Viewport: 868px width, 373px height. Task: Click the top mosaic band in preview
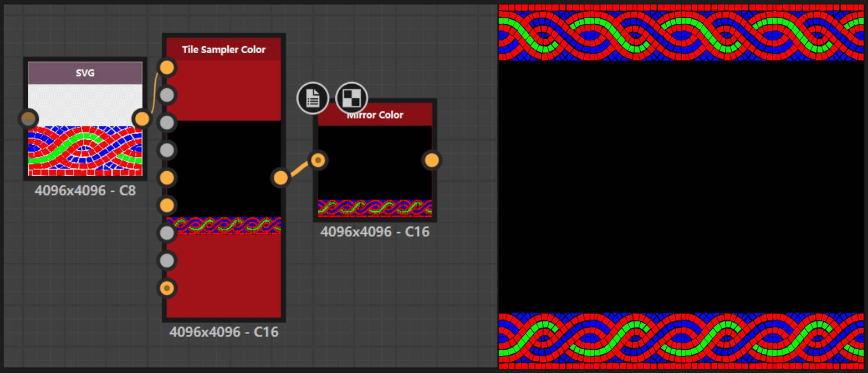click(x=681, y=32)
